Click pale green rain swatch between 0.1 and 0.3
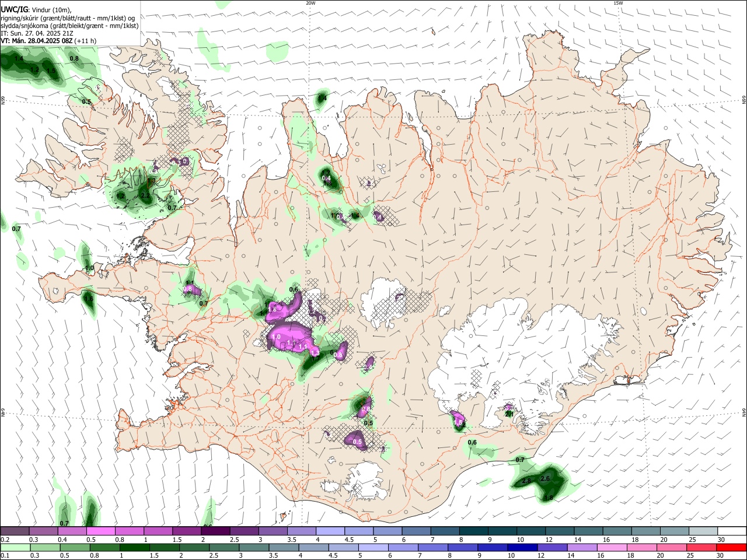This screenshot has width=747, height=560. point(15,547)
